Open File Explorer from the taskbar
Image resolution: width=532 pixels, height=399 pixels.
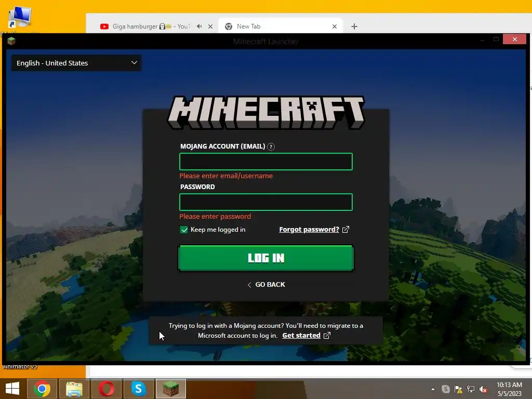(74, 389)
